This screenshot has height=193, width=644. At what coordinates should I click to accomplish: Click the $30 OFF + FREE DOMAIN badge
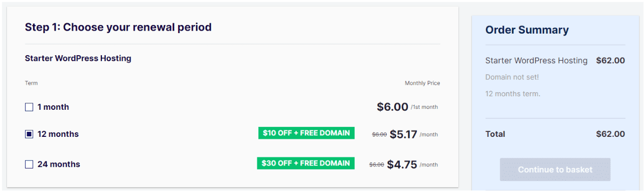(x=306, y=163)
